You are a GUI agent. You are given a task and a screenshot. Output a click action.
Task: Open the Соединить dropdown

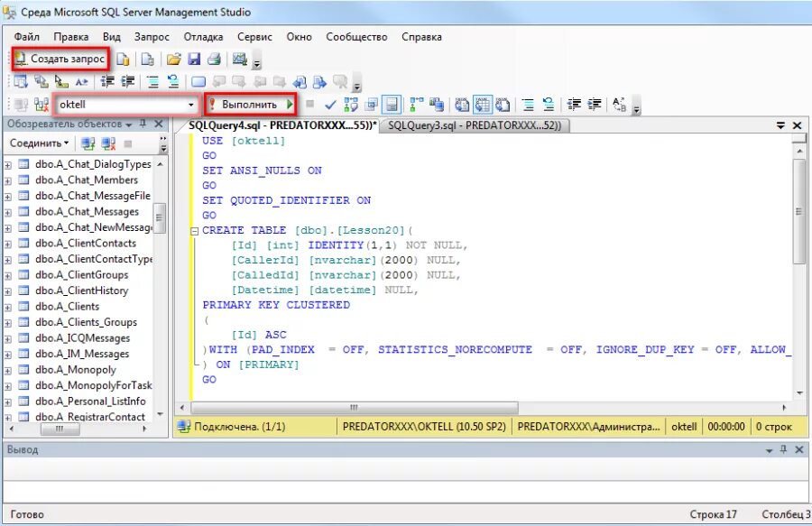click(x=40, y=143)
